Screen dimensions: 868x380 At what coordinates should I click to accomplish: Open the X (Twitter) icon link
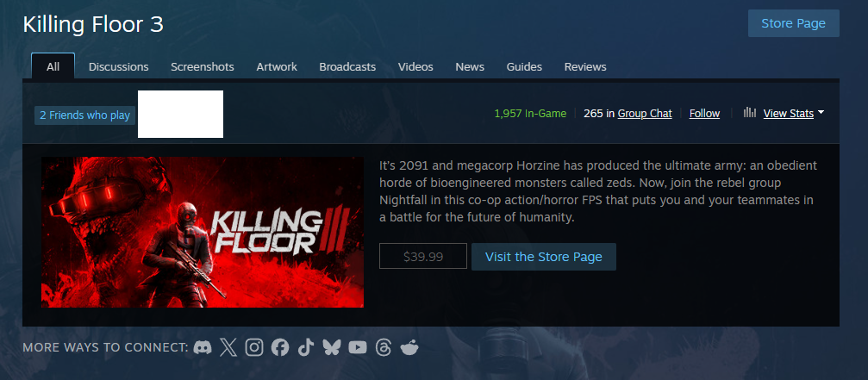(x=228, y=347)
